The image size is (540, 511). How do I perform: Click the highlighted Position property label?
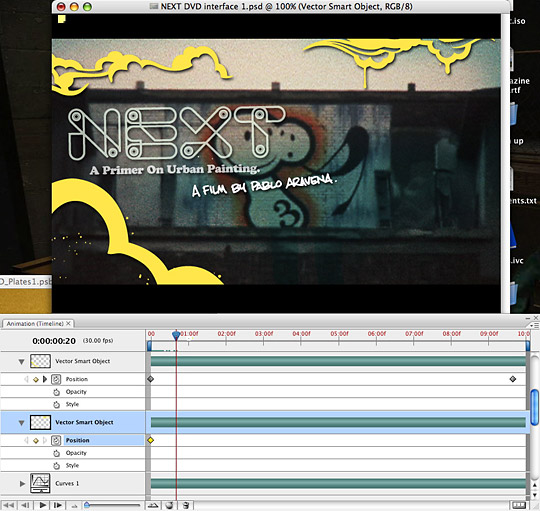point(77,440)
